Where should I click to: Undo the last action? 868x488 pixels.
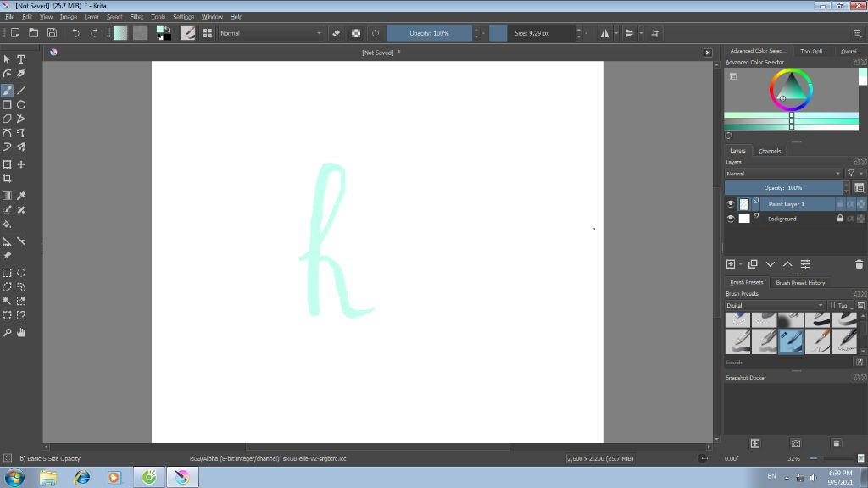pyautogui.click(x=75, y=33)
